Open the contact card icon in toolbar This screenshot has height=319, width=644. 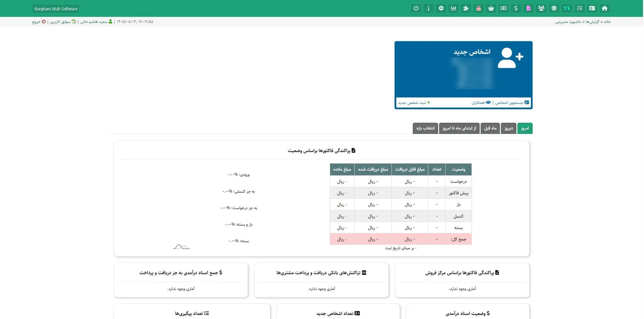point(592,8)
